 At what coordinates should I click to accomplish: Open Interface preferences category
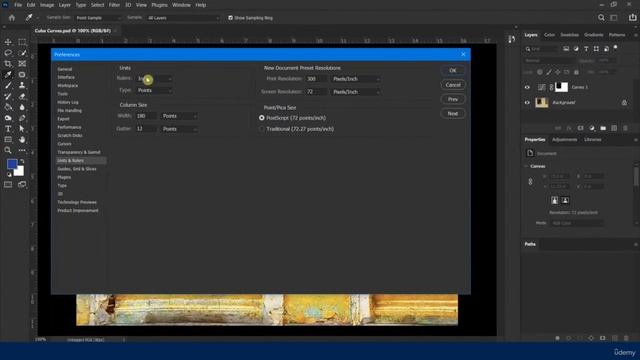pos(66,77)
